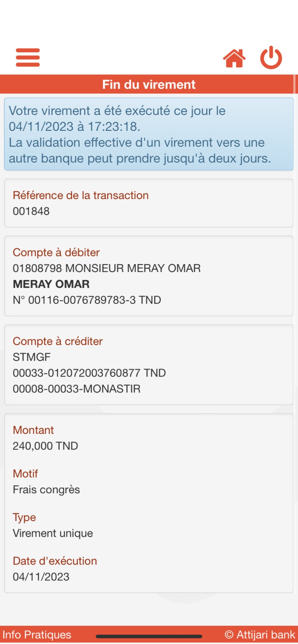
Task: Select debit account number N° 00116-0076789783-3
Action: pyautogui.click(x=87, y=300)
